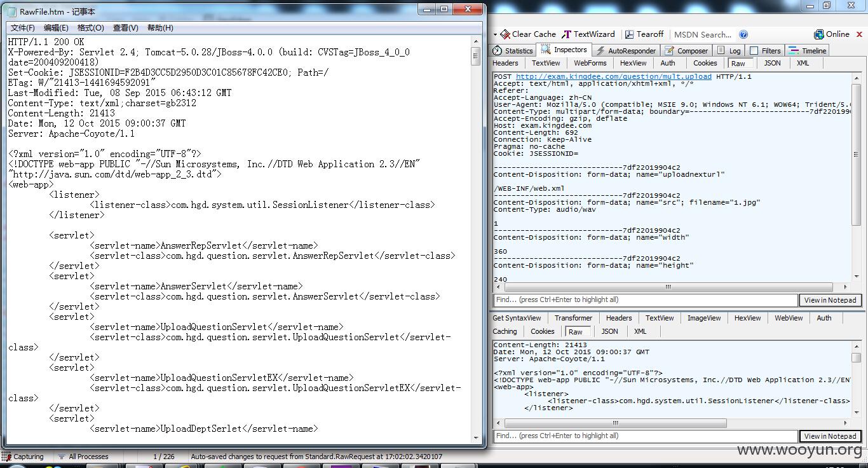This screenshot has width=868, height=468.
Task: Focus the MSDN Search box
Action: [x=703, y=34]
